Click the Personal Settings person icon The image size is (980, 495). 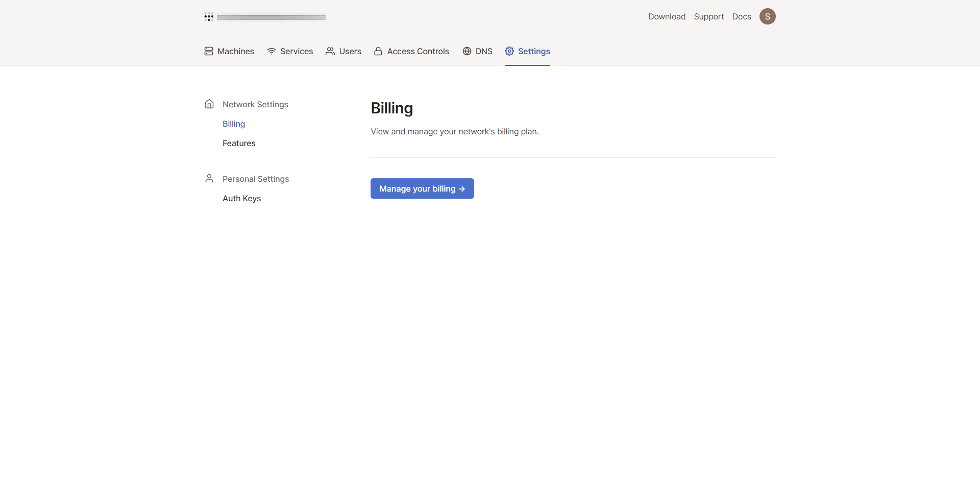point(209,178)
